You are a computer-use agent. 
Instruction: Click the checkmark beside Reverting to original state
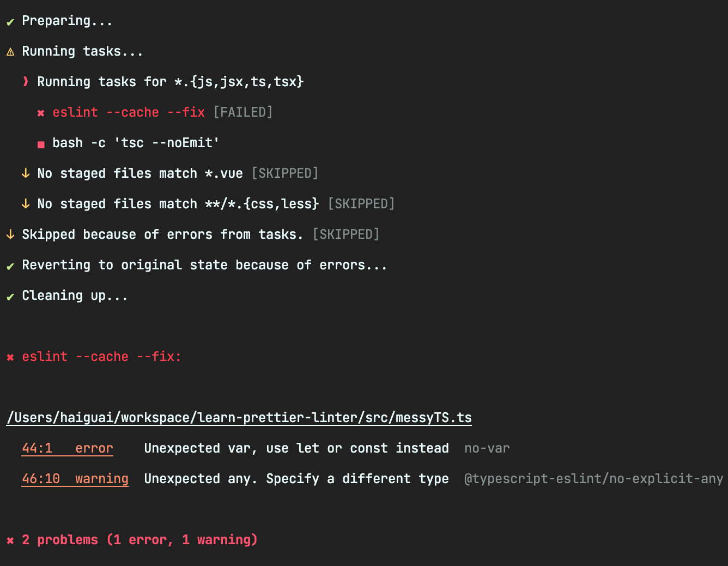pyautogui.click(x=10, y=267)
